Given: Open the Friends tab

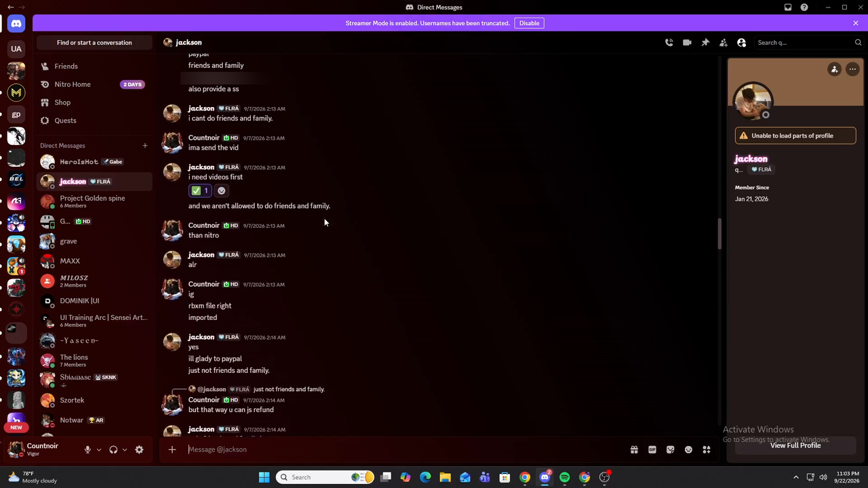Looking at the screenshot, I should [x=94, y=66].
